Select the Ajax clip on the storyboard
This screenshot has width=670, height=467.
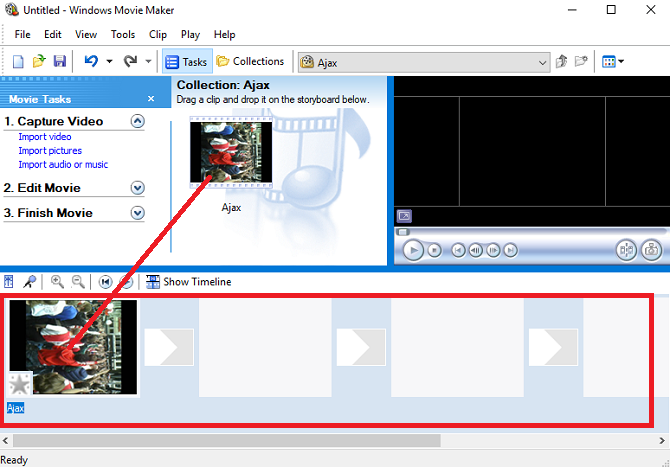(73, 347)
